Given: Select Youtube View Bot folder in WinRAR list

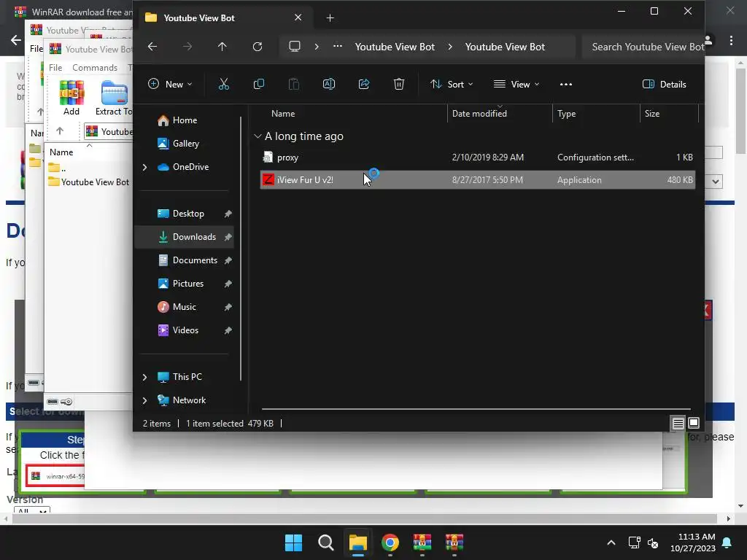Looking at the screenshot, I should [x=88, y=182].
